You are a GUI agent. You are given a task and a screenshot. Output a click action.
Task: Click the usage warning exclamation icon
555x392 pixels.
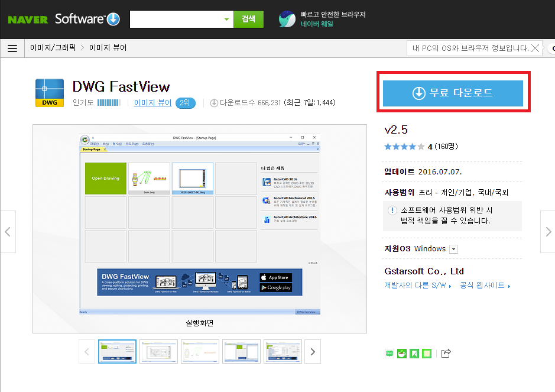pyautogui.click(x=392, y=210)
